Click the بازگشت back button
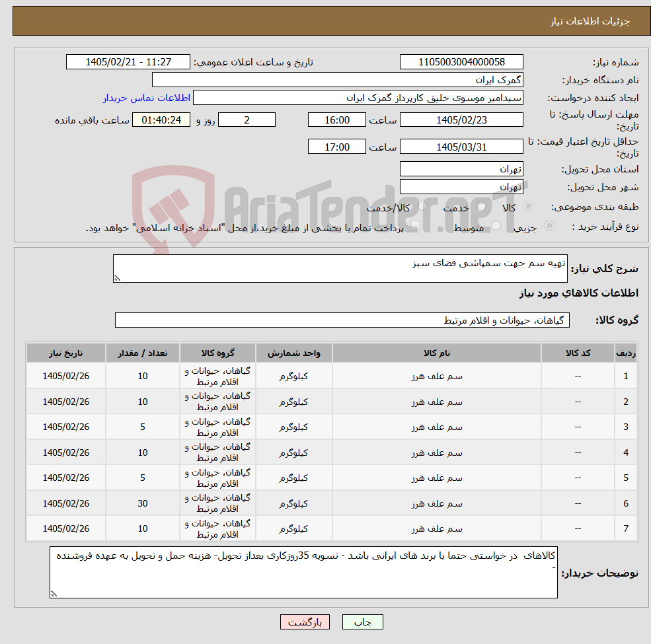 point(305,622)
